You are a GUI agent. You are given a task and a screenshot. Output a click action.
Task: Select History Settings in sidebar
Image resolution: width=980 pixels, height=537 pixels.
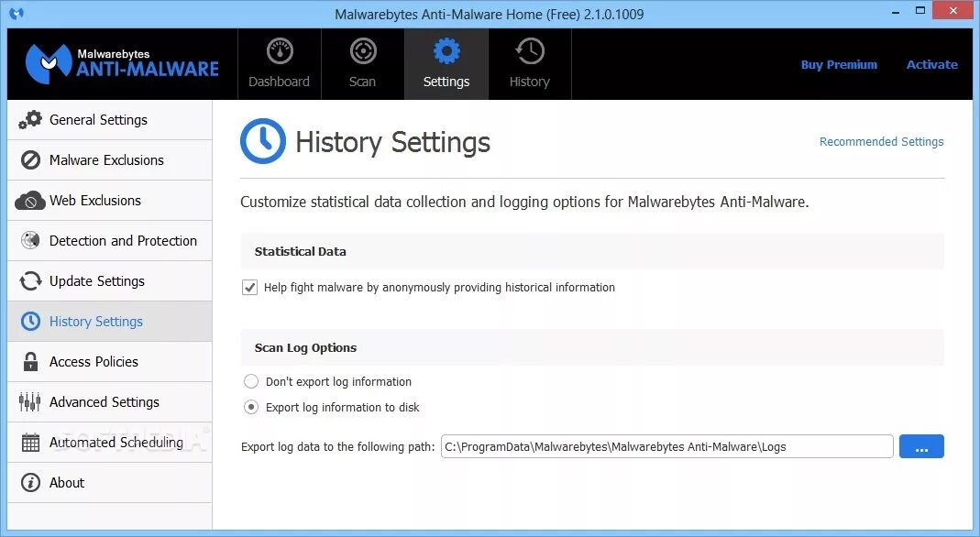coord(110,321)
